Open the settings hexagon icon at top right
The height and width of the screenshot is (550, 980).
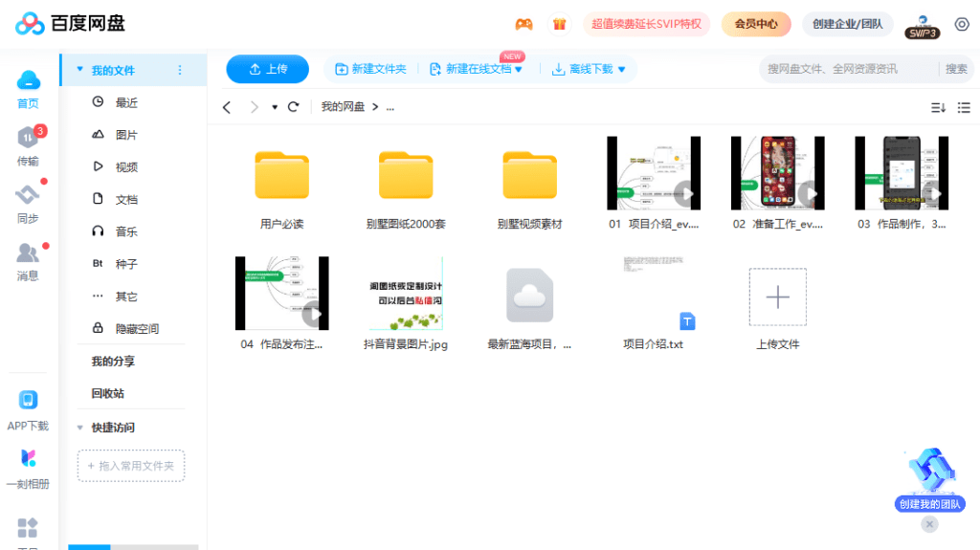tap(962, 24)
